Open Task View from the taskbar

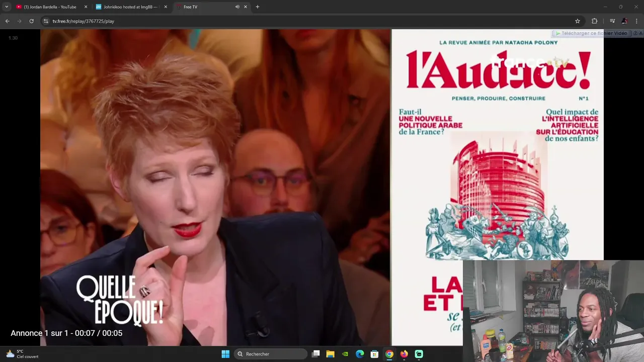316,354
